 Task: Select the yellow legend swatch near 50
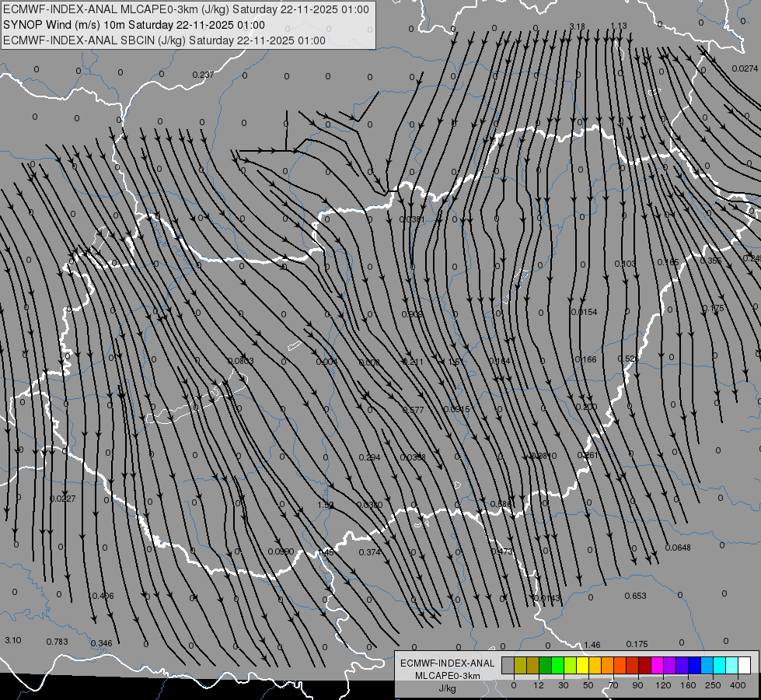coord(583,665)
